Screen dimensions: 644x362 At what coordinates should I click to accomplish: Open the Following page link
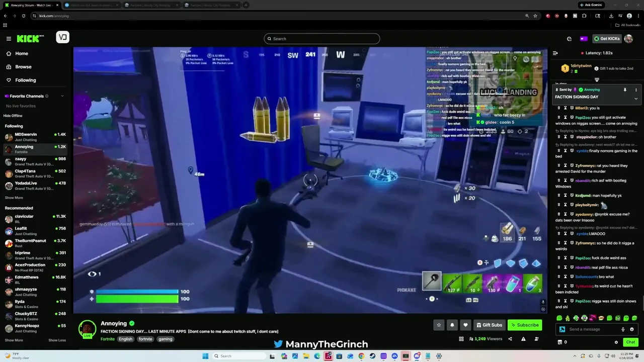[x=25, y=80]
